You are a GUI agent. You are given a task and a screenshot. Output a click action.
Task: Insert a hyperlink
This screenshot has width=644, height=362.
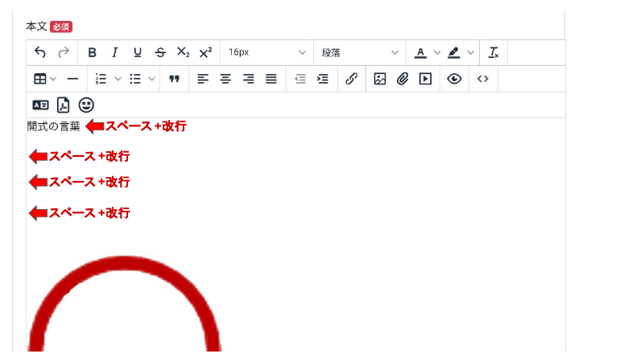351,79
